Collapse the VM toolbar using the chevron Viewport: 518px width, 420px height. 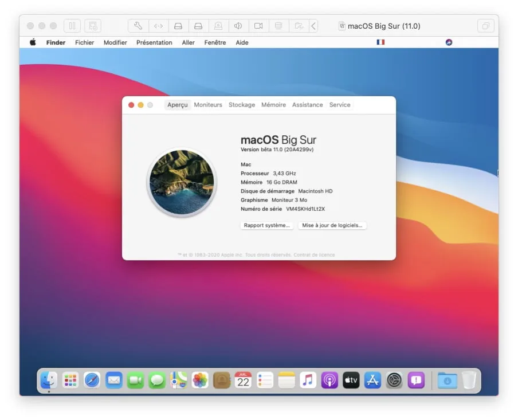pos(314,25)
